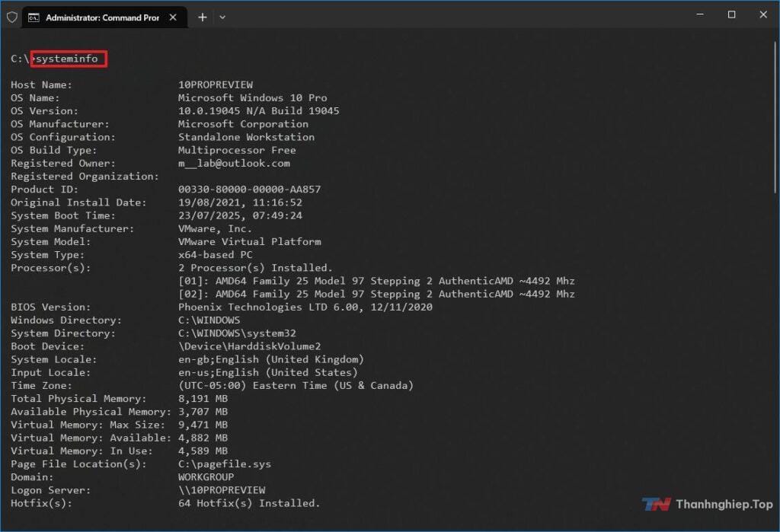
Task: Click the Time Zone: label
Action: tap(41, 385)
